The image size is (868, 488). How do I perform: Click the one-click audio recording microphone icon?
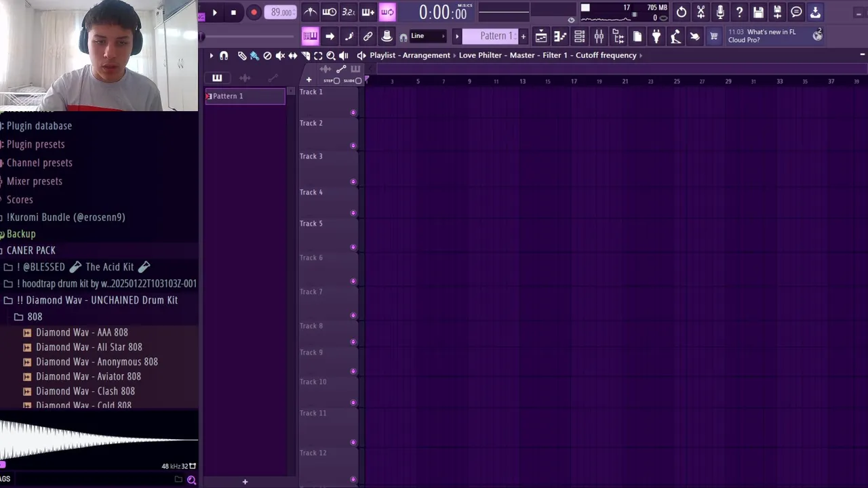719,12
